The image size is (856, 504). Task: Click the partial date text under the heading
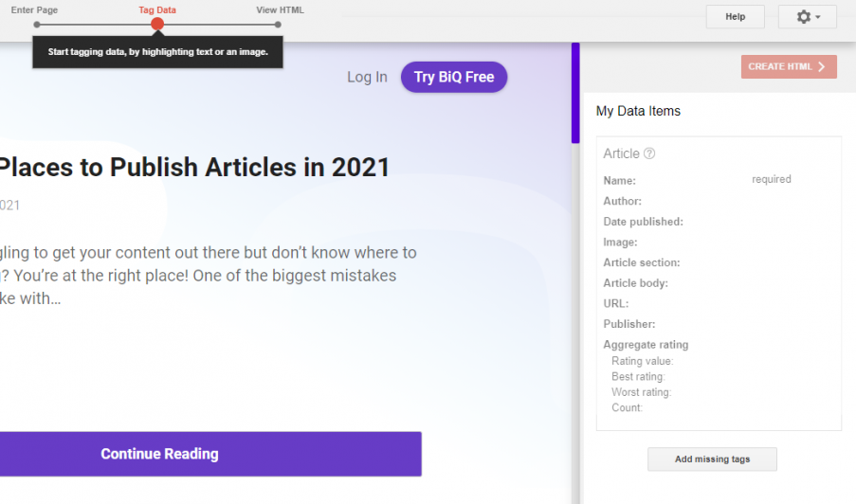point(9,205)
